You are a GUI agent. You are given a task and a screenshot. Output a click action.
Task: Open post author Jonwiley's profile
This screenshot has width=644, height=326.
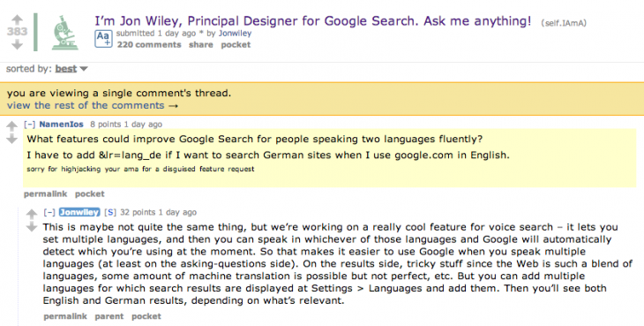coord(235,34)
